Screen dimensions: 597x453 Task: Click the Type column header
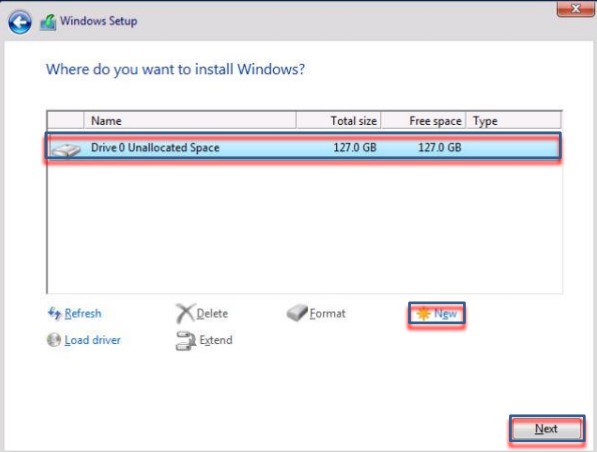513,121
